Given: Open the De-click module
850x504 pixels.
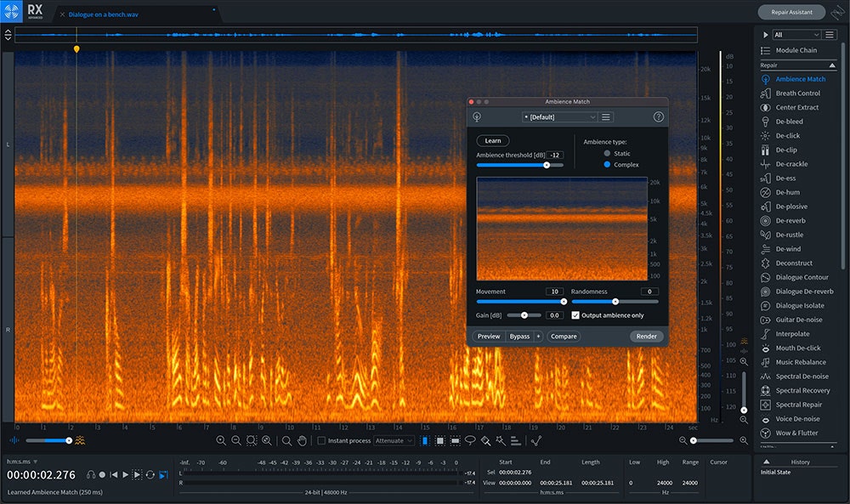Looking at the screenshot, I should 787,135.
